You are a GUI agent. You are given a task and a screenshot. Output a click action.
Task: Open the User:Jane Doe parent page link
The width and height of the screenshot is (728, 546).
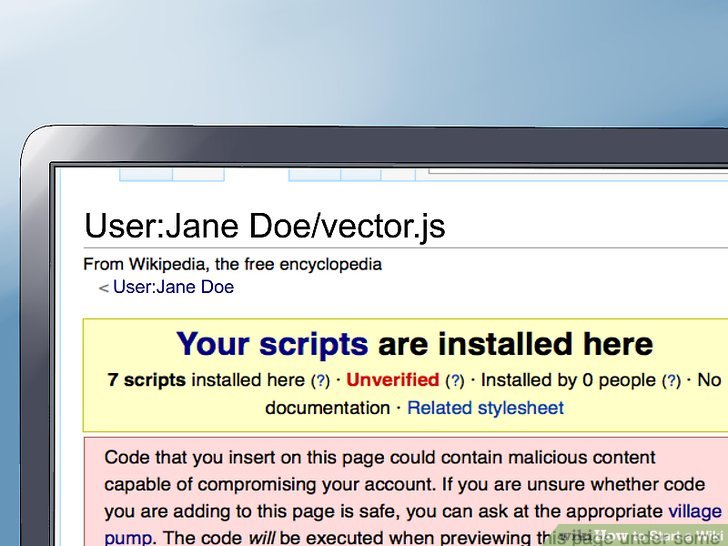pos(173,287)
